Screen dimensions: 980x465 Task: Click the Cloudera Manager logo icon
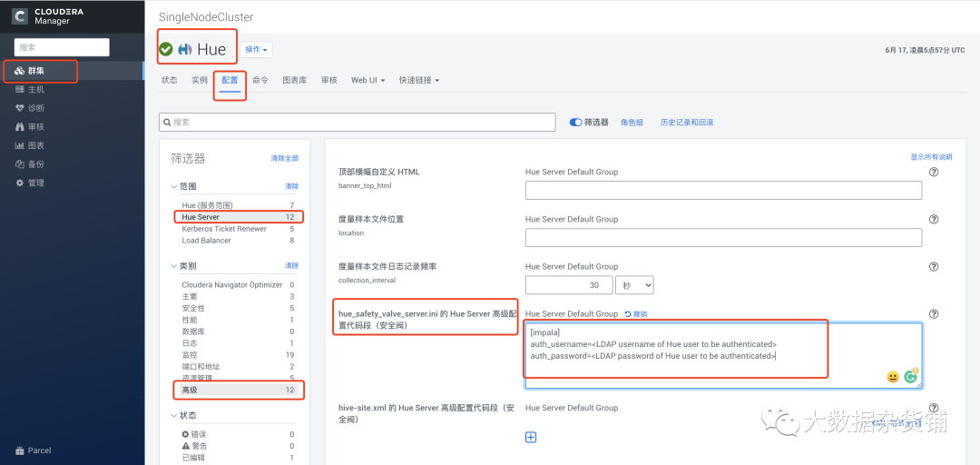pos(19,15)
